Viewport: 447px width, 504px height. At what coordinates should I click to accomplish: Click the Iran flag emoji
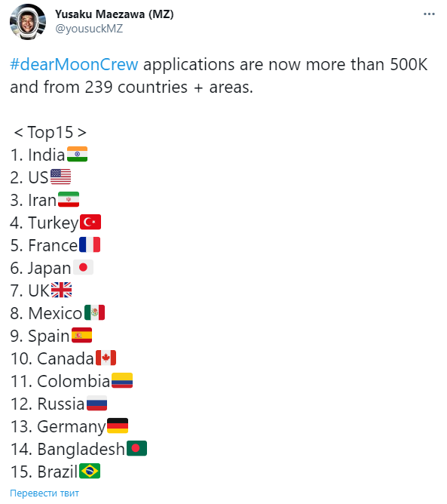click(69, 199)
